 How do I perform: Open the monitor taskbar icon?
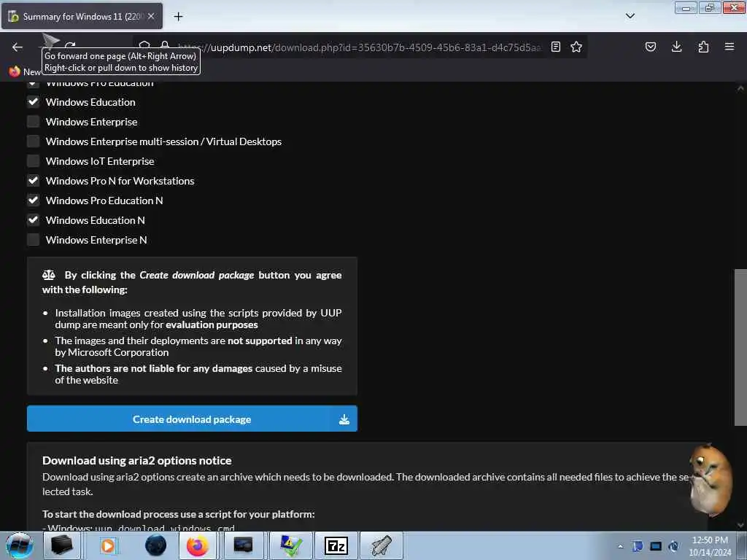click(243, 545)
